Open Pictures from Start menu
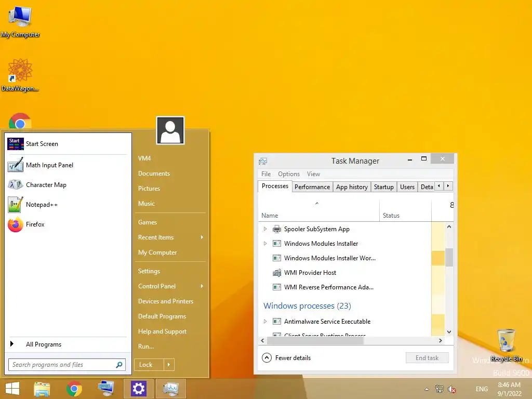Image resolution: width=532 pixels, height=399 pixels. pyautogui.click(x=149, y=188)
